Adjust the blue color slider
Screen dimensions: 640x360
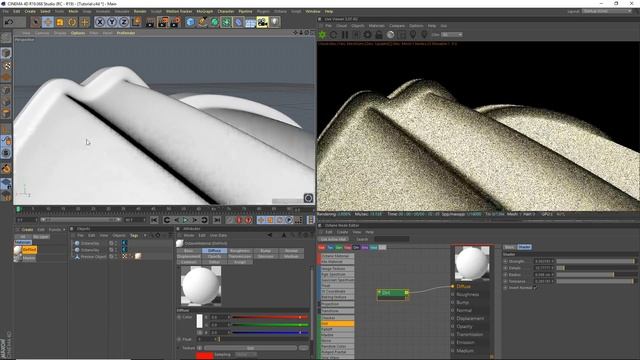[270, 333]
